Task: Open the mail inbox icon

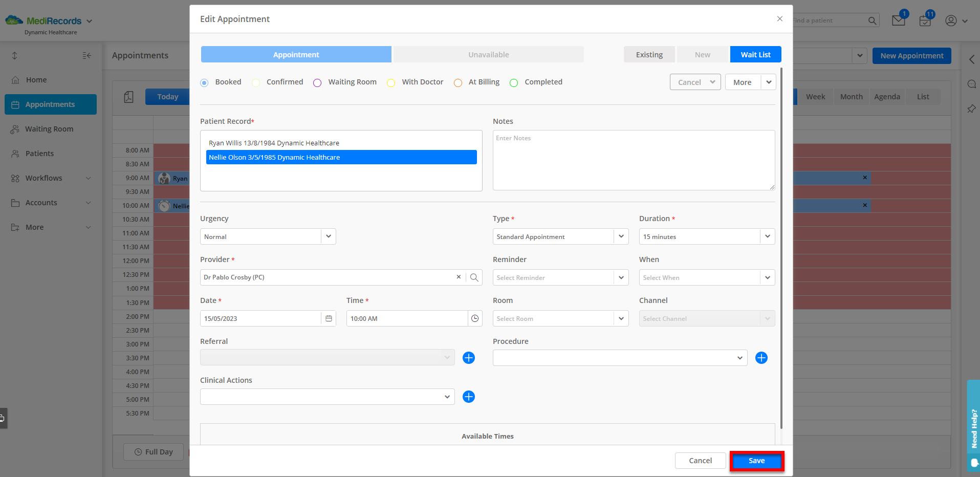Action: pyautogui.click(x=898, y=20)
